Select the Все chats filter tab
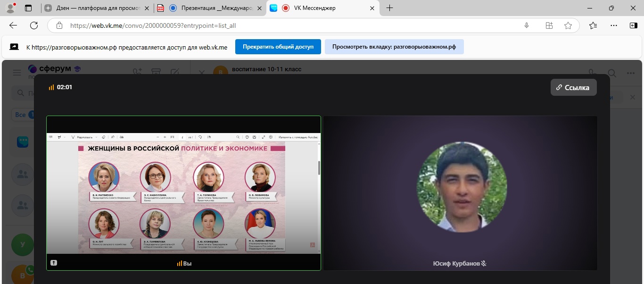644x284 pixels. click(x=22, y=115)
